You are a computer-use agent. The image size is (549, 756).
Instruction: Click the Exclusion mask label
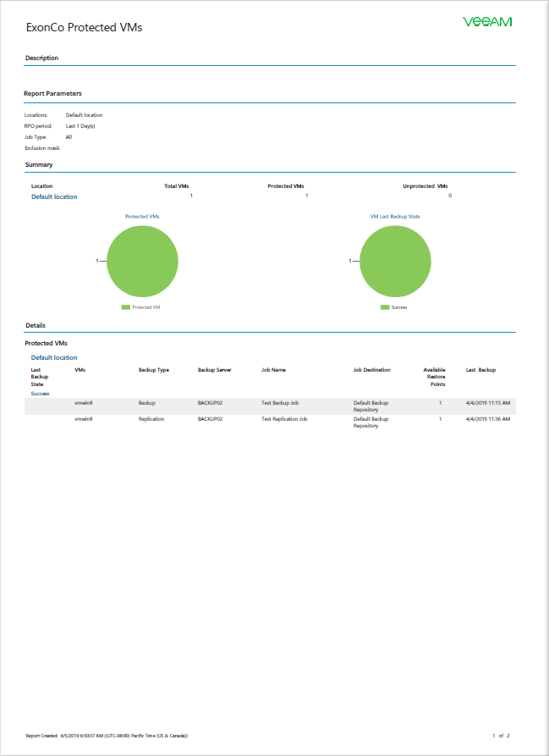pyautogui.click(x=42, y=148)
